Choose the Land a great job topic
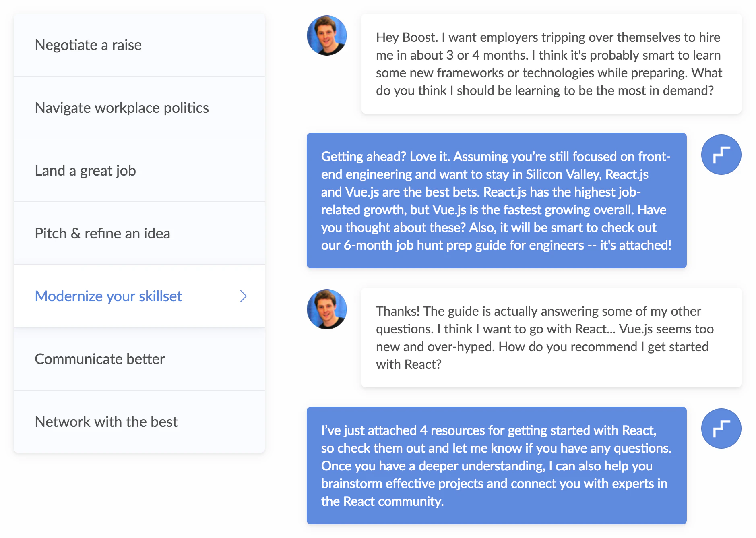 [x=85, y=171]
